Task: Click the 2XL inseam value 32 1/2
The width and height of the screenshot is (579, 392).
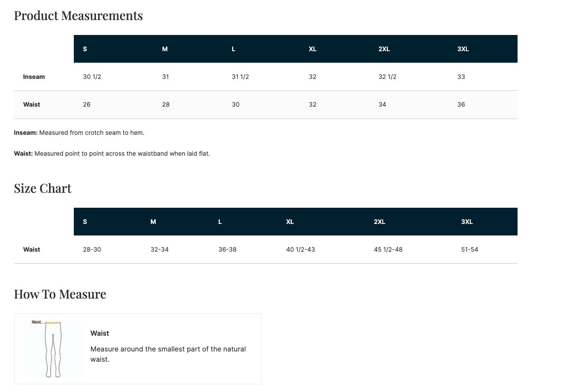Action: click(x=387, y=77)
